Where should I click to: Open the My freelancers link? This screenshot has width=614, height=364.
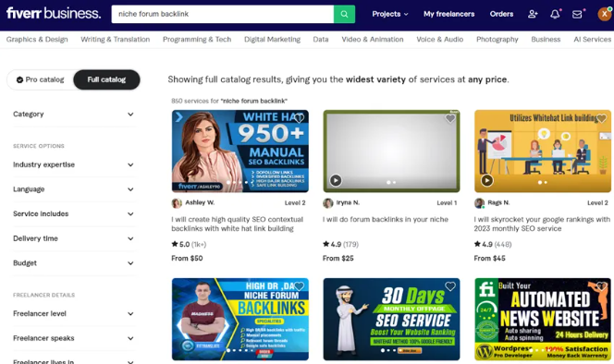[448, 14]
